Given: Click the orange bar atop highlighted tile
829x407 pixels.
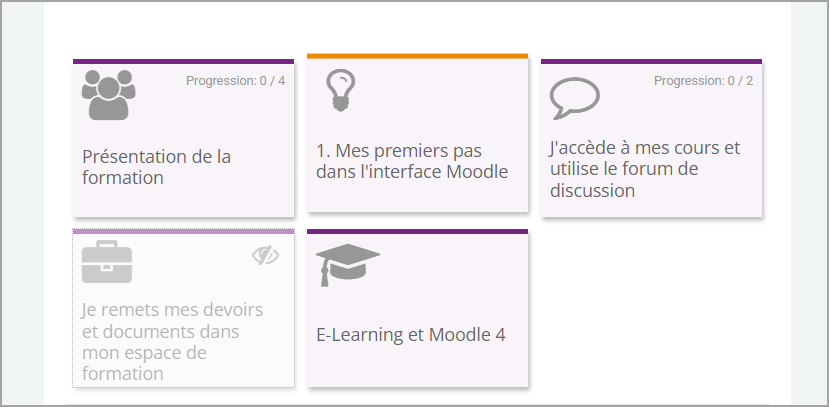Looking at the screenshot, I should (x=418, y=56).
